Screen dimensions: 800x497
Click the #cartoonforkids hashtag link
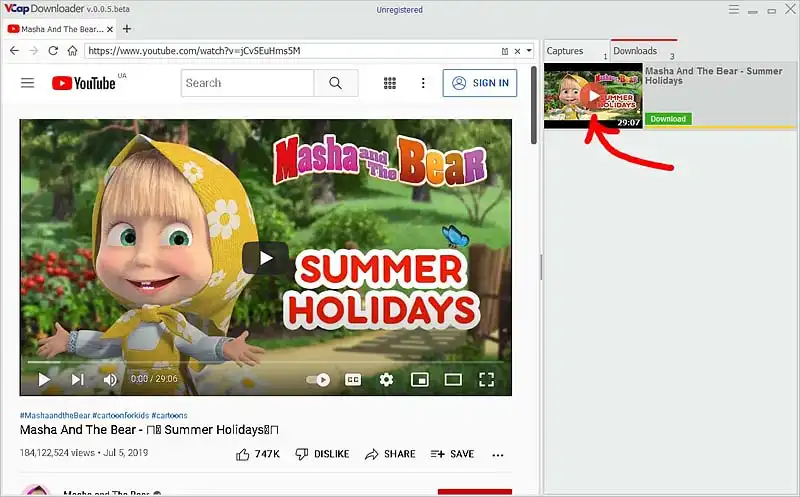point(120,415)
